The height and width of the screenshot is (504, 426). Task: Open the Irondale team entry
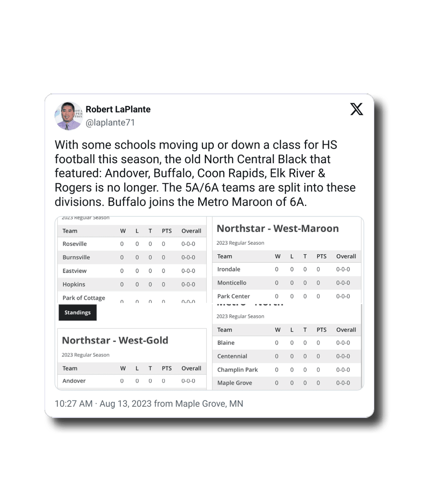click(x=229, y=269)
